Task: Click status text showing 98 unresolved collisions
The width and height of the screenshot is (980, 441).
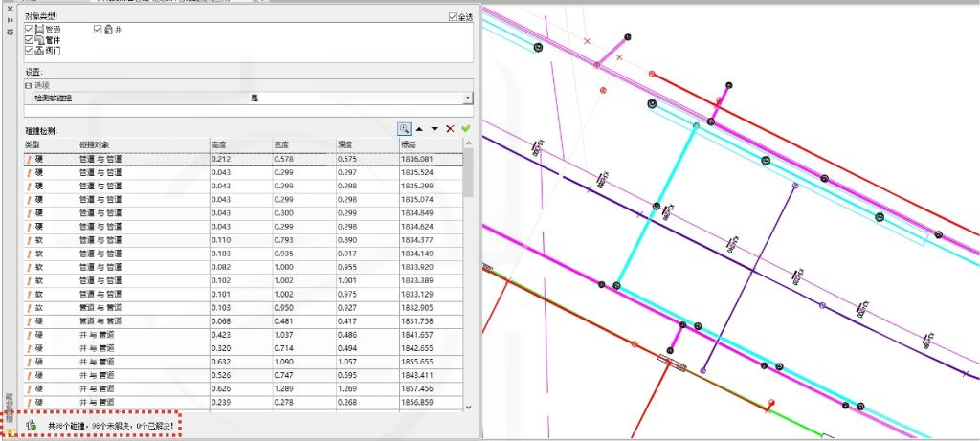Action: click(x=113, y=426)
